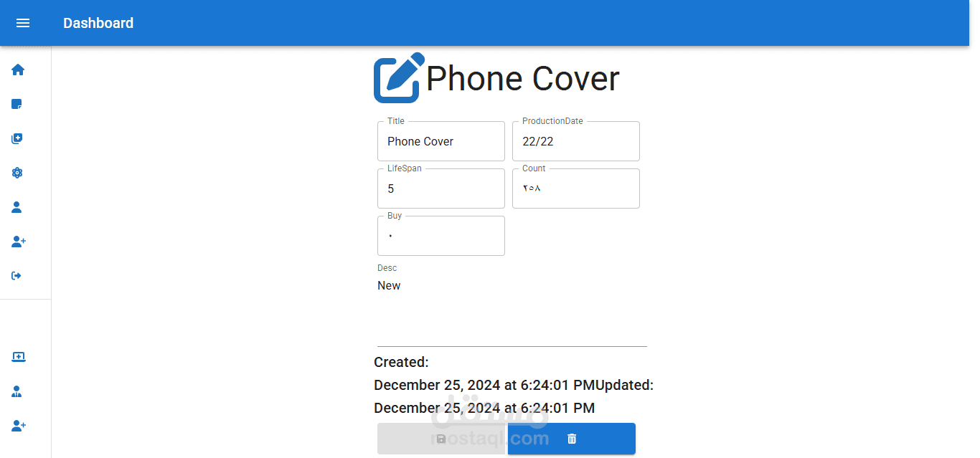Click into the ProductionDate field
The height and width of the screenshot is (458, 980).
pyautogui.click(x=576, y=141)
